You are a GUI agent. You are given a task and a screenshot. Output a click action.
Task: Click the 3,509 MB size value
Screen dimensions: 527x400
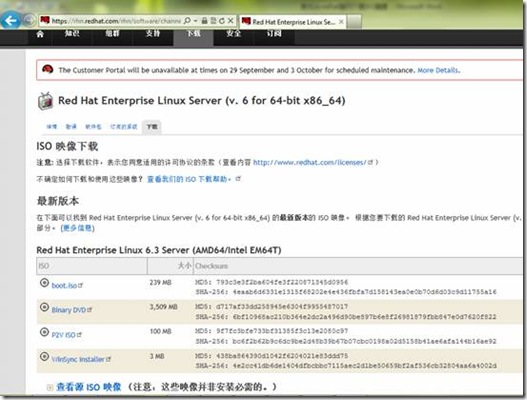tap(164, 307)
